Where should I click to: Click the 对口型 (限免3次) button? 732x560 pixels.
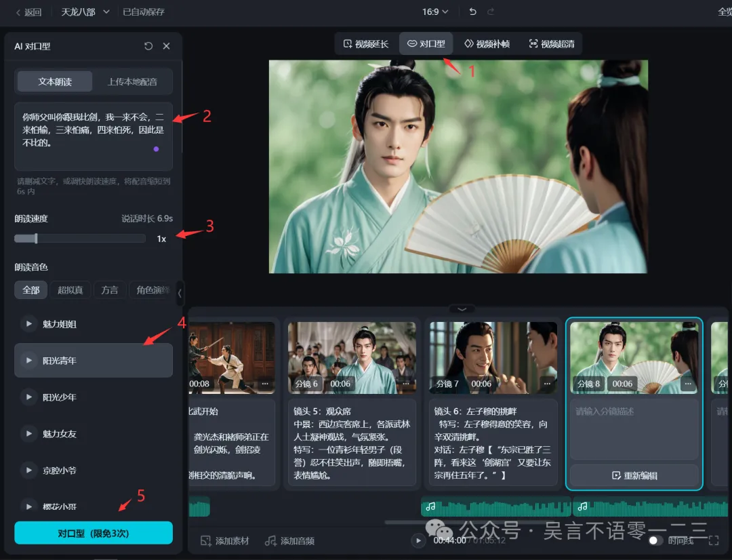click(94, 533)
